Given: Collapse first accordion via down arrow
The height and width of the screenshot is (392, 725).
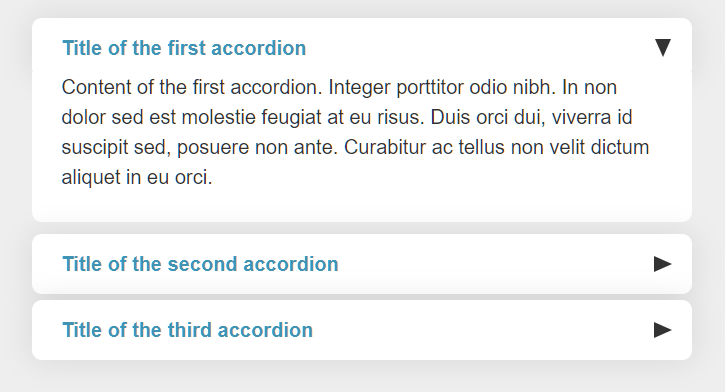Looking at the screenshot, I should [x=663, y=48].
